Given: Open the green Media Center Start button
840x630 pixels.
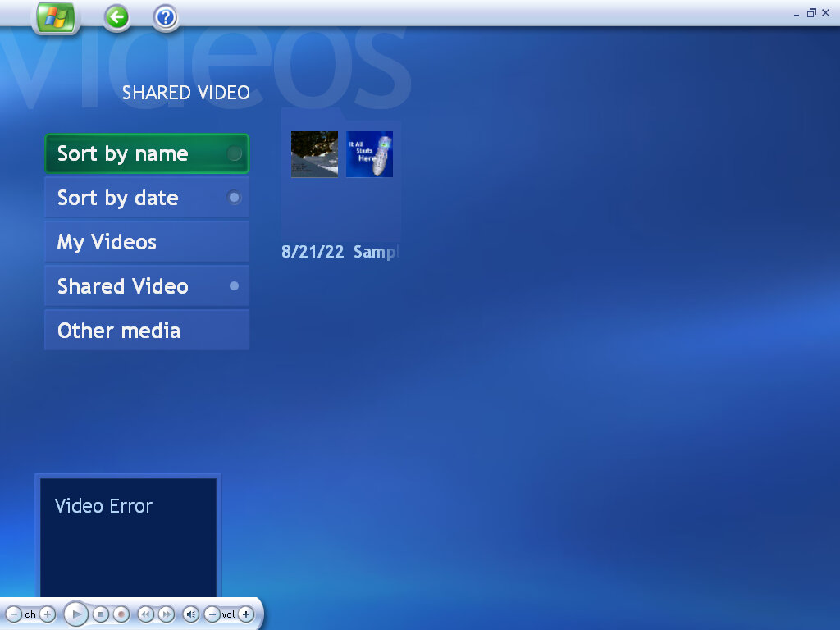Looking at the screenshot, I should coord(54,16).
